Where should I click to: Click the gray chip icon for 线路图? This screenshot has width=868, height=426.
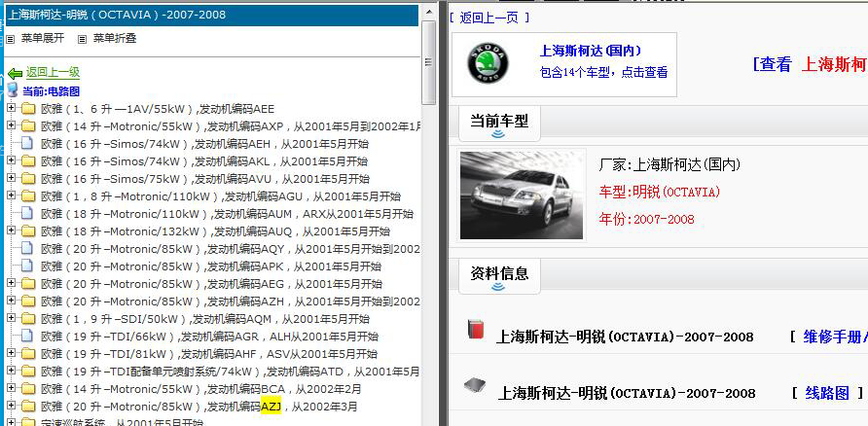[x=475, y=384]
